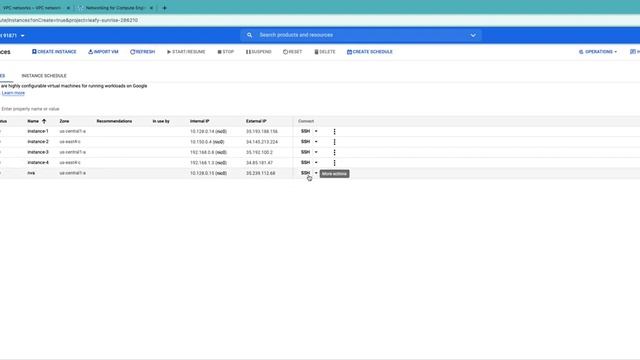Screen dimensions: 640x360
Task: Connect via SSH to instance-4
Action: (305, 162)
